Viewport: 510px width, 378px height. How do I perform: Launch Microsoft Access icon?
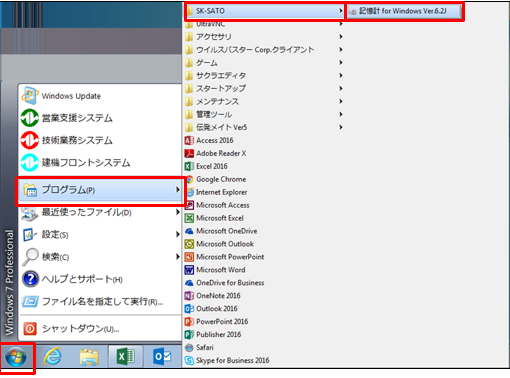pyautogui.click(x=189, y=205)
